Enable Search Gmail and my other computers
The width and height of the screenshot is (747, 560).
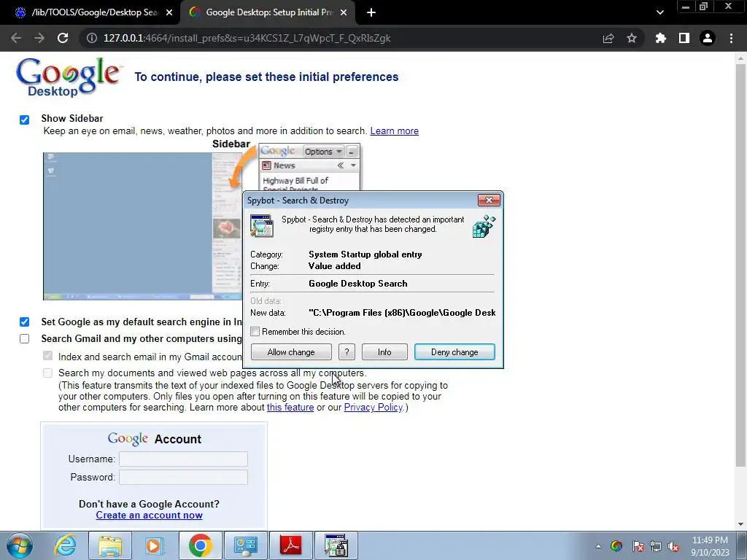24,338
